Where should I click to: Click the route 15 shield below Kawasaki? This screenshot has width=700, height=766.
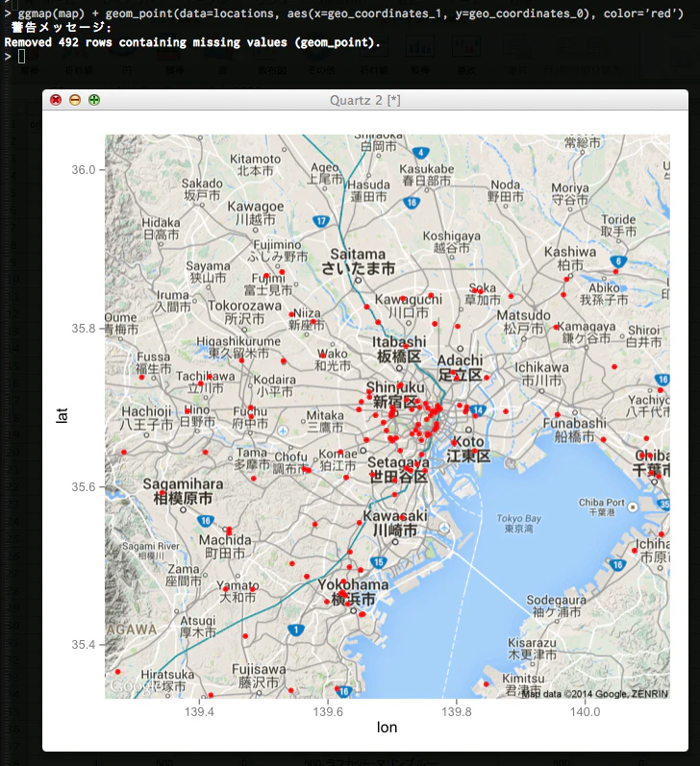[378, 562]
